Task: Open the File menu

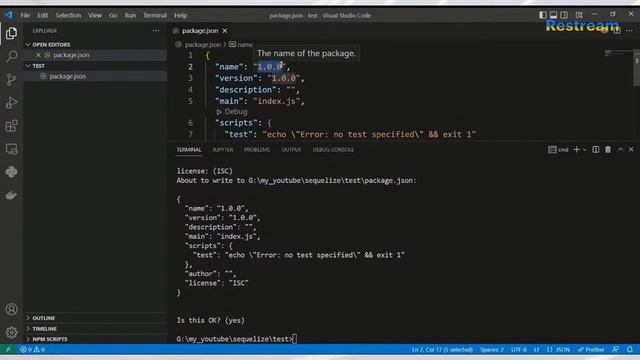Action: coord(25,15)
